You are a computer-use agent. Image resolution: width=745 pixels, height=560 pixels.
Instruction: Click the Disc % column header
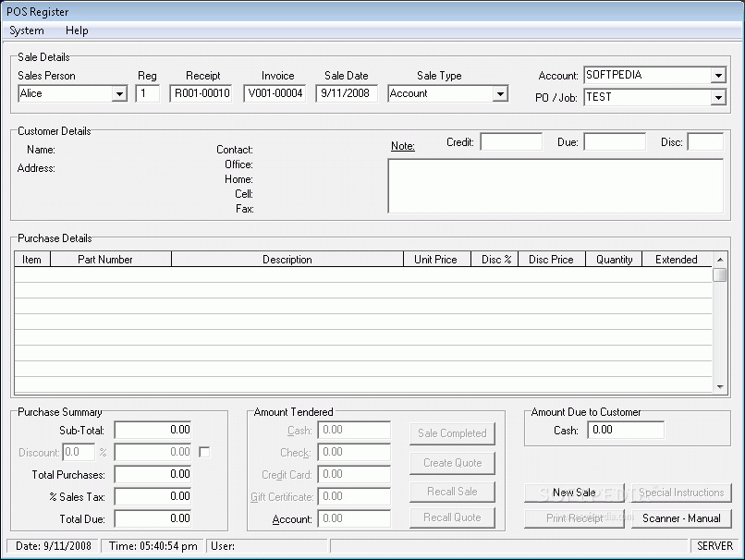495,260
